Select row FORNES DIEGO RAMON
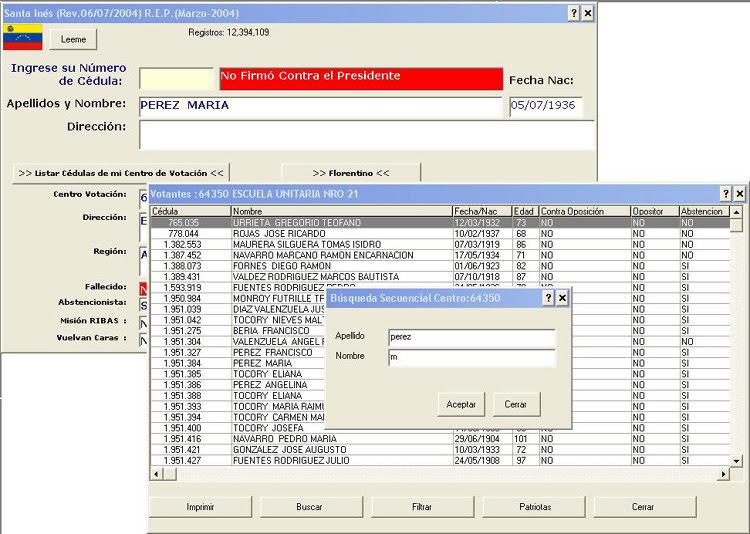Screen dimensions: 750x534 click(440, 266)
